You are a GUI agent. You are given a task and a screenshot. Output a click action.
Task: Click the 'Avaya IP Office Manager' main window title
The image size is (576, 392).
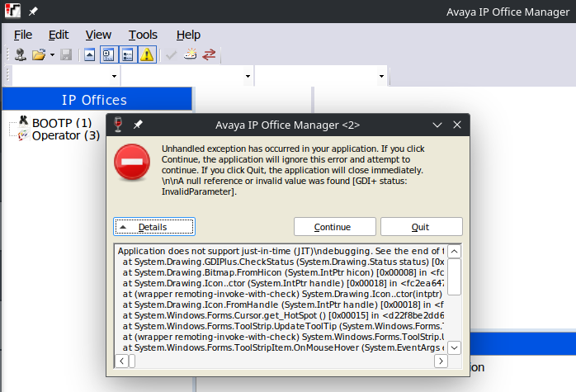point(508,12)
